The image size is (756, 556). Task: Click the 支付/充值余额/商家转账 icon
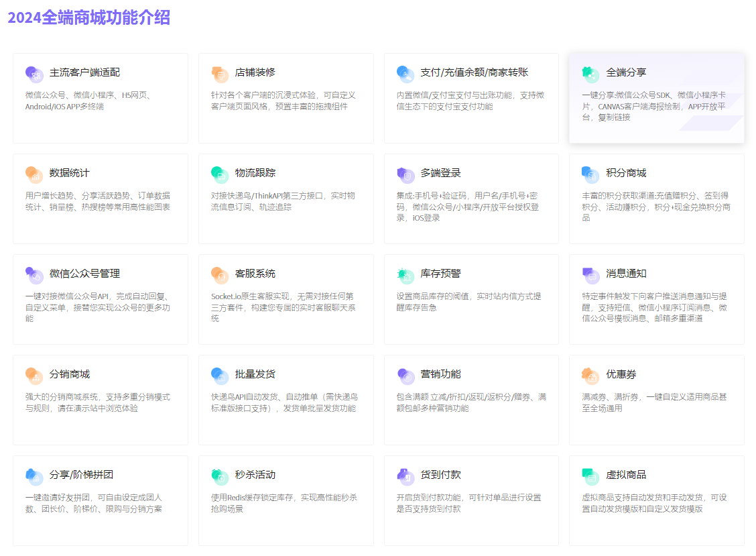pyautogui.click(x=405, y=74)
